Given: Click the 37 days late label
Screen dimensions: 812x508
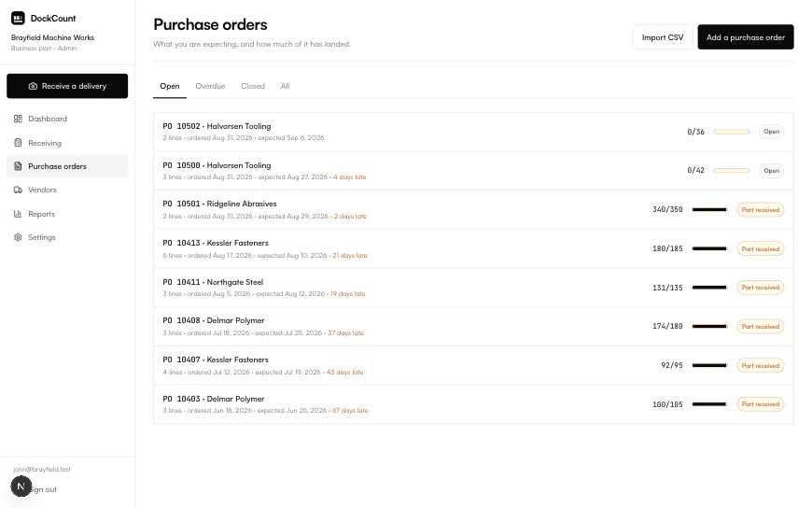Looking at the screenshot, I should [x=346, y=332].
